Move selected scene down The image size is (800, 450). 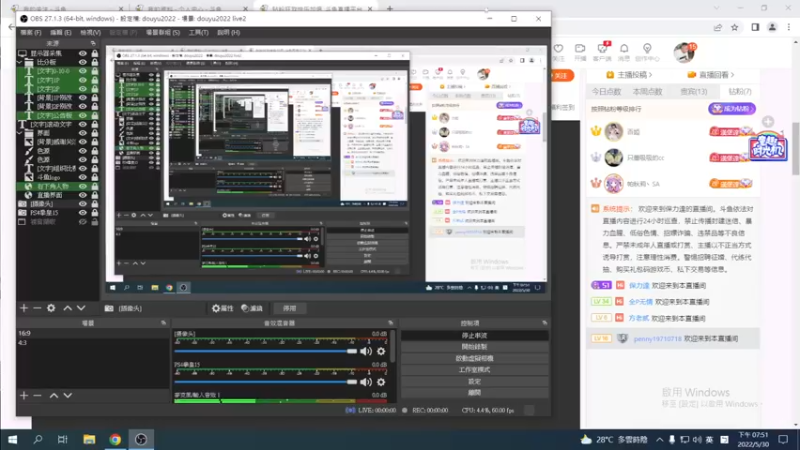67,395
